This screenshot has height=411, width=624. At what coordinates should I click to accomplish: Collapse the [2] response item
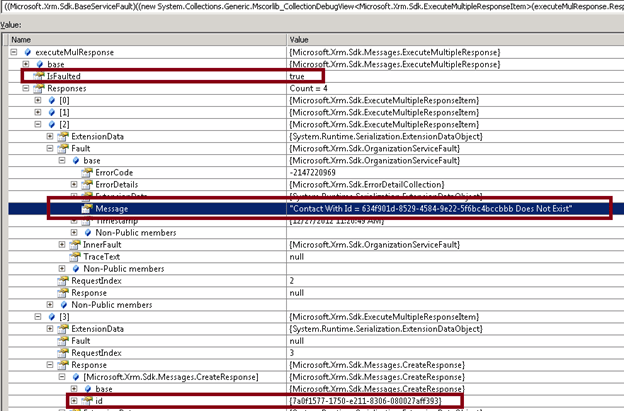(37, 124)
